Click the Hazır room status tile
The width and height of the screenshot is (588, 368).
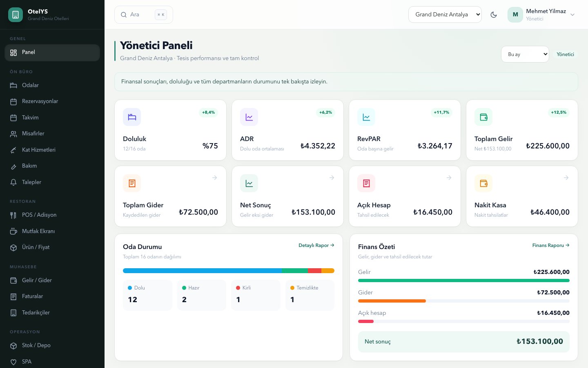202,295
